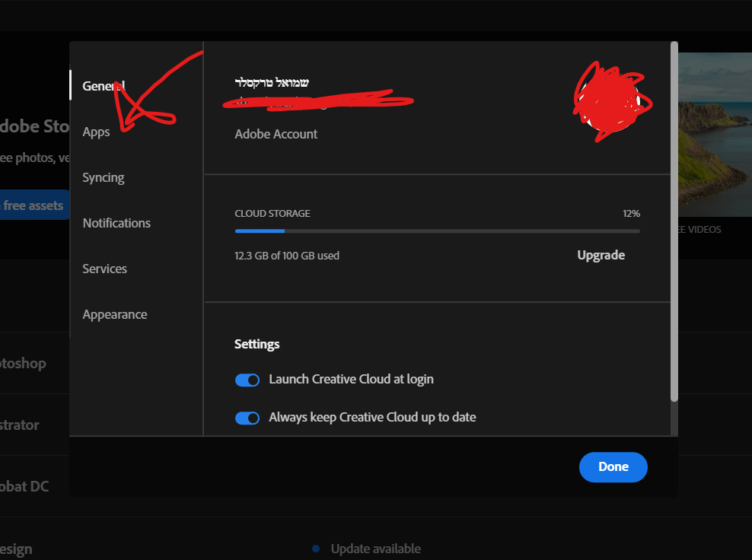Image resolution: width=752 pixels, height=560 pixels.
Task: Click the 12% storage value
Action: click(x=631, y=213)
